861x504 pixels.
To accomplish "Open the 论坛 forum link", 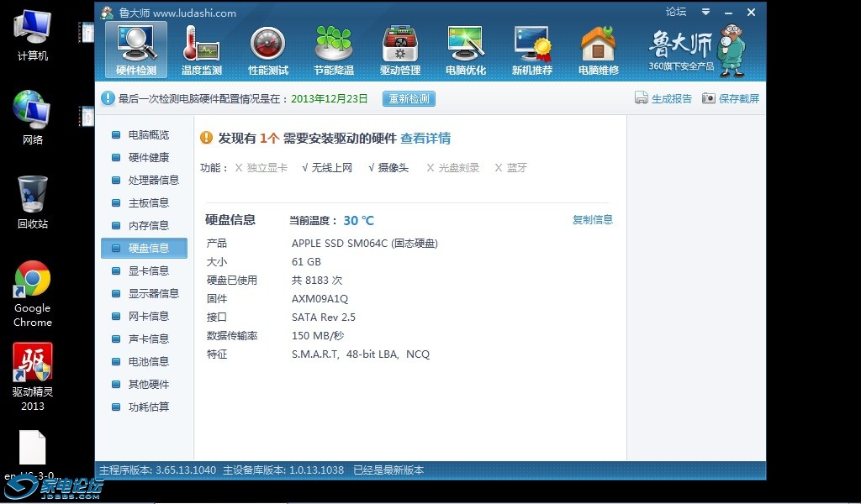I will tap(676, 12).
